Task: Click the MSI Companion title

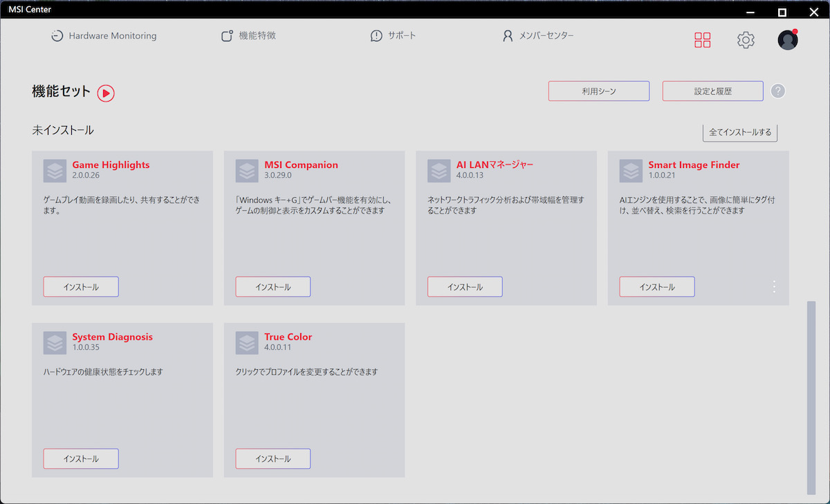Action: pyautogui.click(x=301, y=165)
